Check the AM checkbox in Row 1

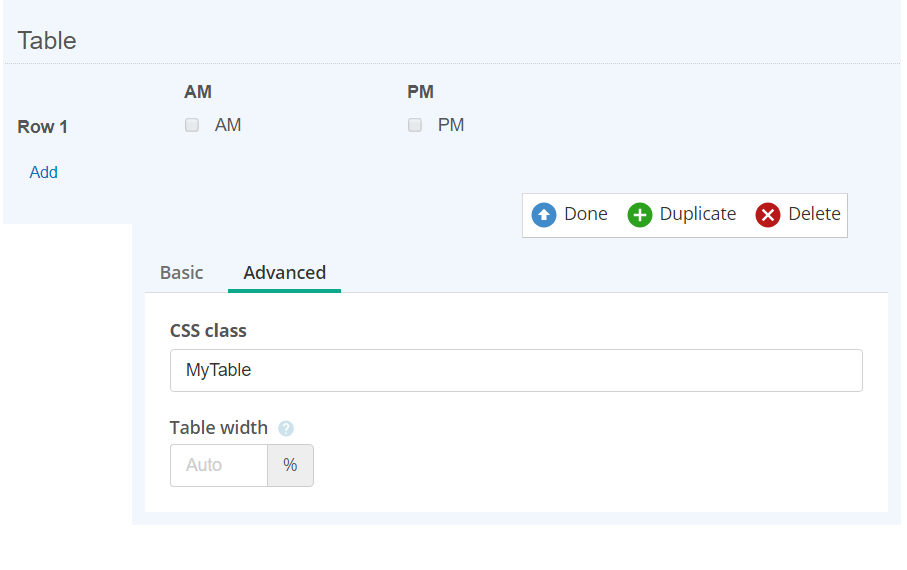(192, 125)
